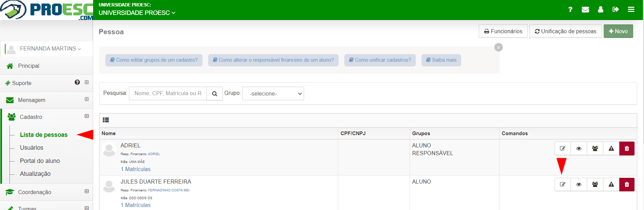644x210 pixels.
Task: Click the CPF/CNPJ column header
Action: (353, 133)
